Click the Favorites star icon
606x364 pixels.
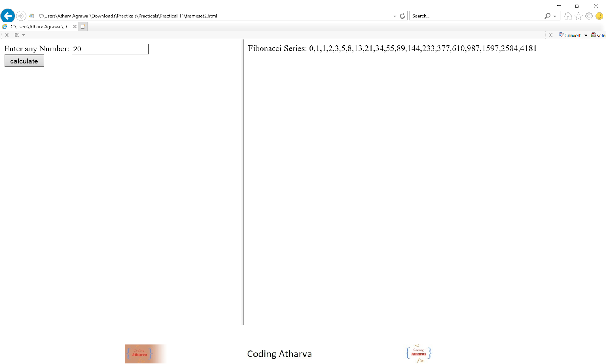(x=578, y=16)
